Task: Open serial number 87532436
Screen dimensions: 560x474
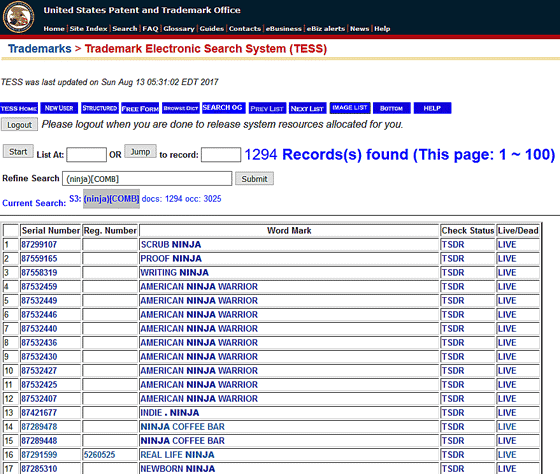Action: (39, 343)
